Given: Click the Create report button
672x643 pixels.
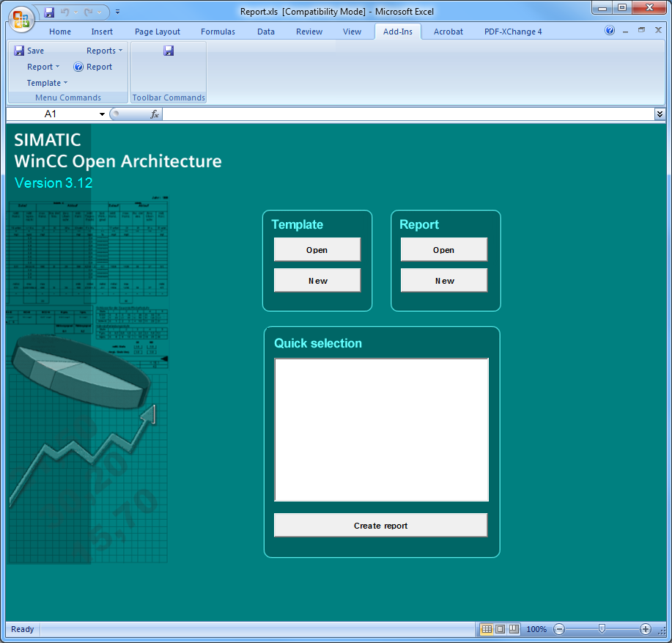Looking at the screenshot, I should pos(380,525).
